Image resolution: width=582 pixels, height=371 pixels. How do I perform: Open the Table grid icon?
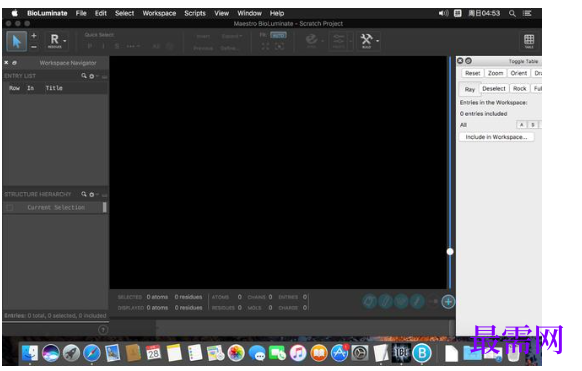pos(529,40)
